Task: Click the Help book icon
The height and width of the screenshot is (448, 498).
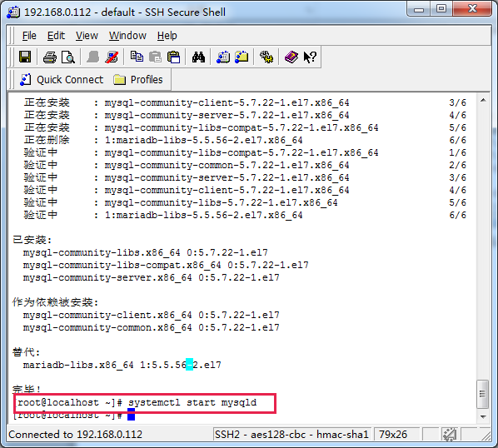Action: 291,57
